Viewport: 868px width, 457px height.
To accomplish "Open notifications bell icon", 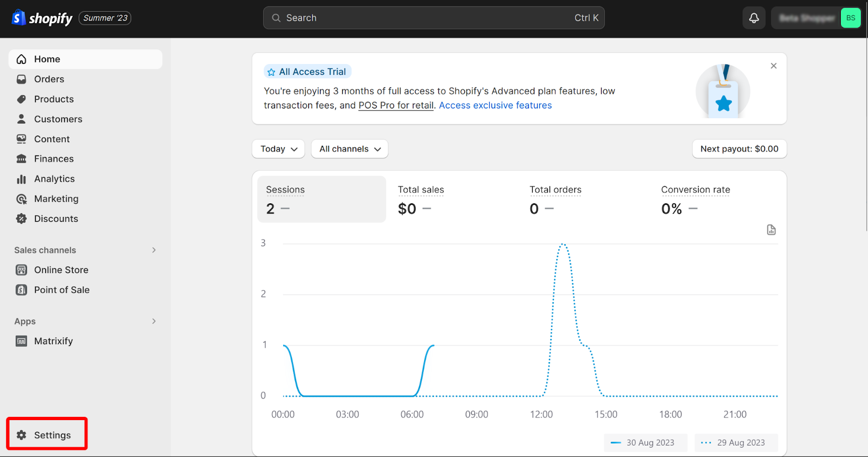I will click(754, 18).
